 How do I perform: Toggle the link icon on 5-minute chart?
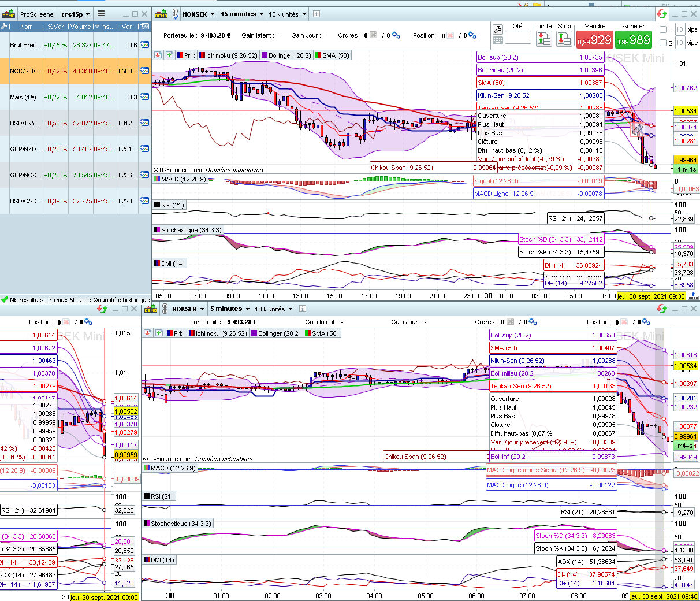point(165,309)
